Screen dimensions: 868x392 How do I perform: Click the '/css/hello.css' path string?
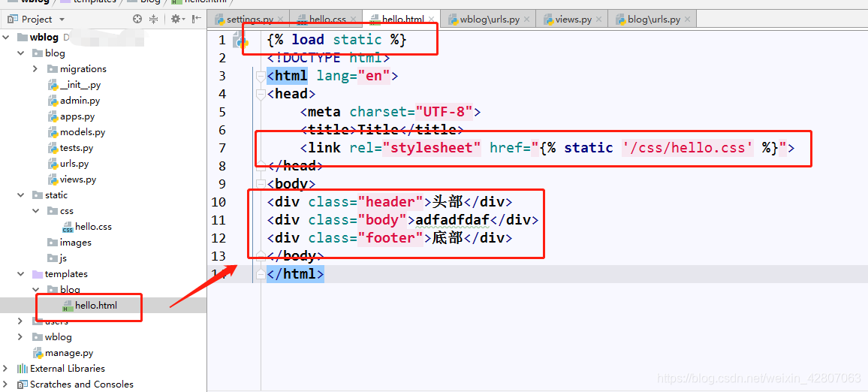point(687,148)
